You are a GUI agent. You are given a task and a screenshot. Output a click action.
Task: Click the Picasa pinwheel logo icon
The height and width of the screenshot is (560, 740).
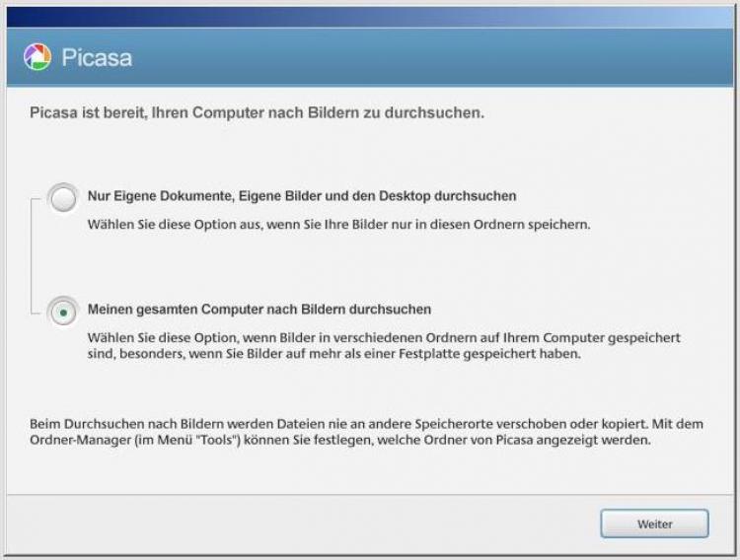pyautogui.click(x=37, y=57)
